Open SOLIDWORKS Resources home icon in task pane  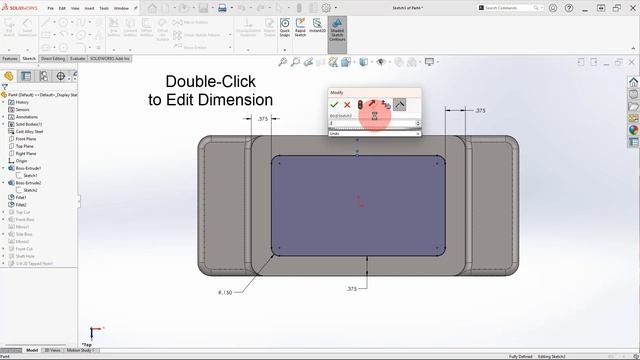tap(633, 82)
